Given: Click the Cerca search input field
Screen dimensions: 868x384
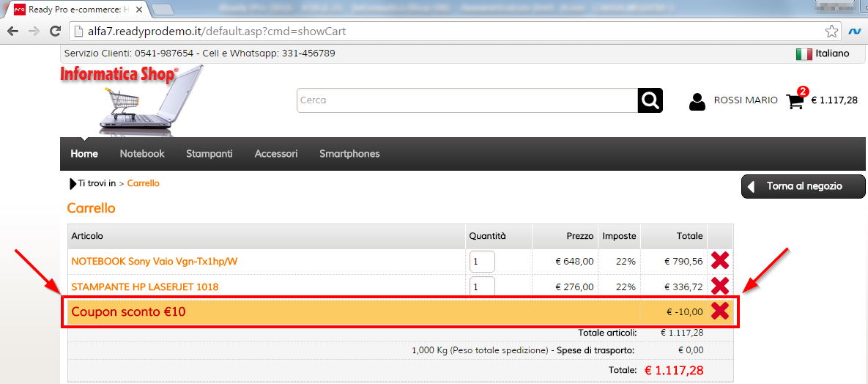Looking at the screenshot, I should 467,100.
